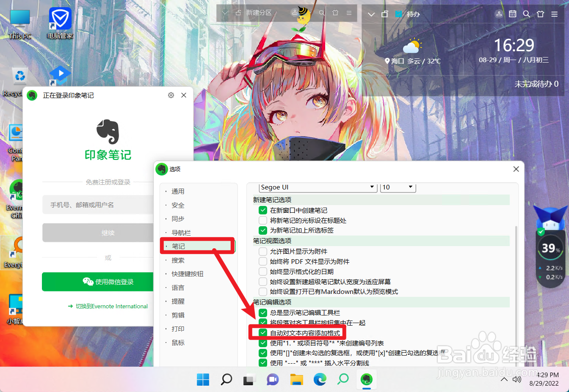
Task: Launch 电脑管家 from the desktop
Action: (x=60, y=24)
